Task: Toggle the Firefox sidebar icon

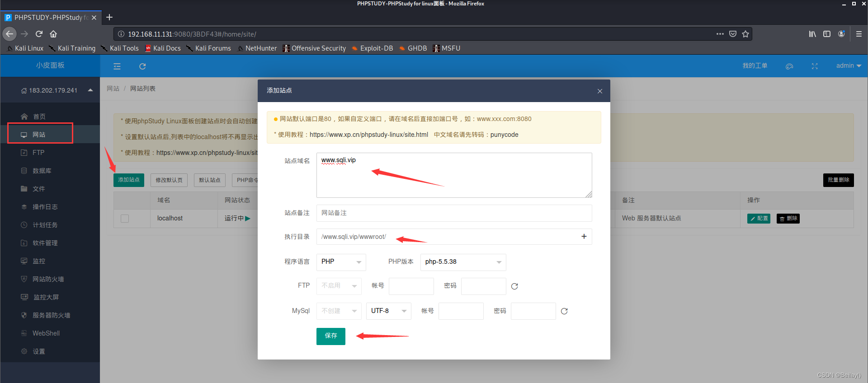Action: click(827, 34)
